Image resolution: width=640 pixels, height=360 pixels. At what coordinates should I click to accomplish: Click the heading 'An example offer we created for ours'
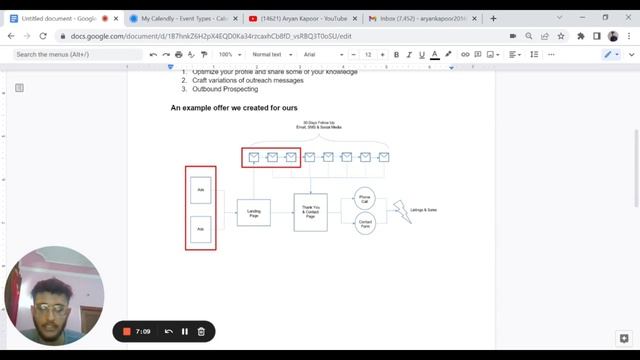click(234, 108)
